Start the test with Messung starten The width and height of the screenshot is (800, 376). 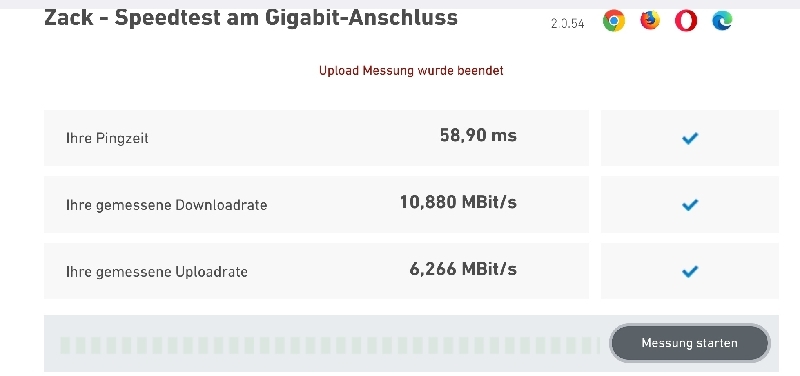[689, 343]
